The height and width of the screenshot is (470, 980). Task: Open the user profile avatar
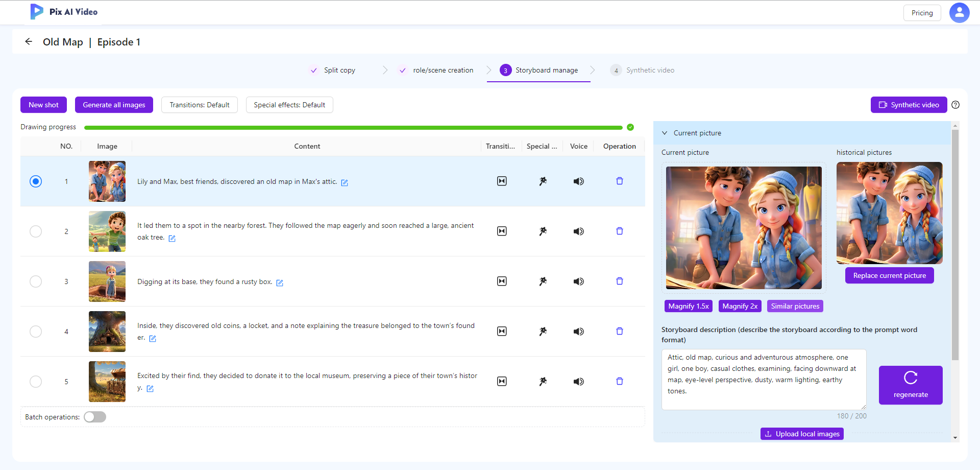[959, 13]
